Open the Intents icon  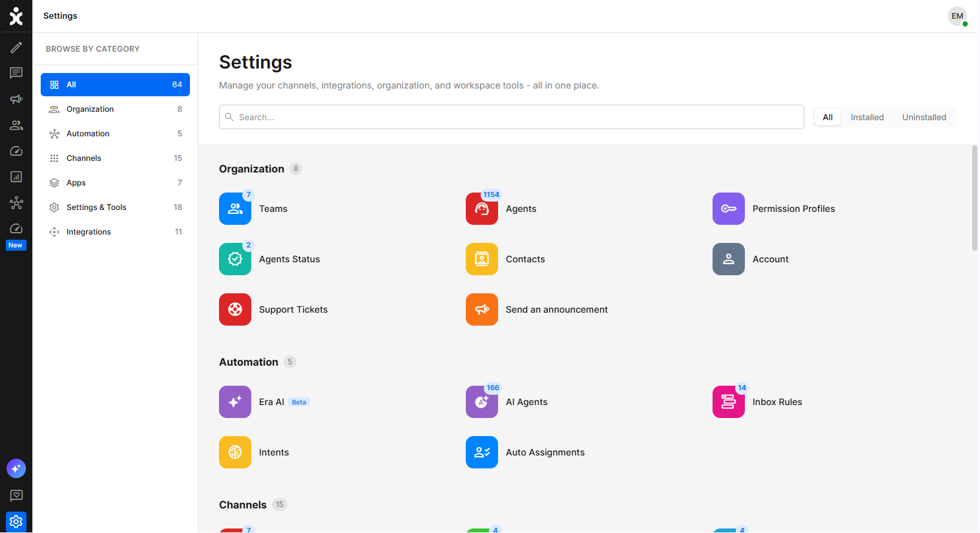(235, 452)
